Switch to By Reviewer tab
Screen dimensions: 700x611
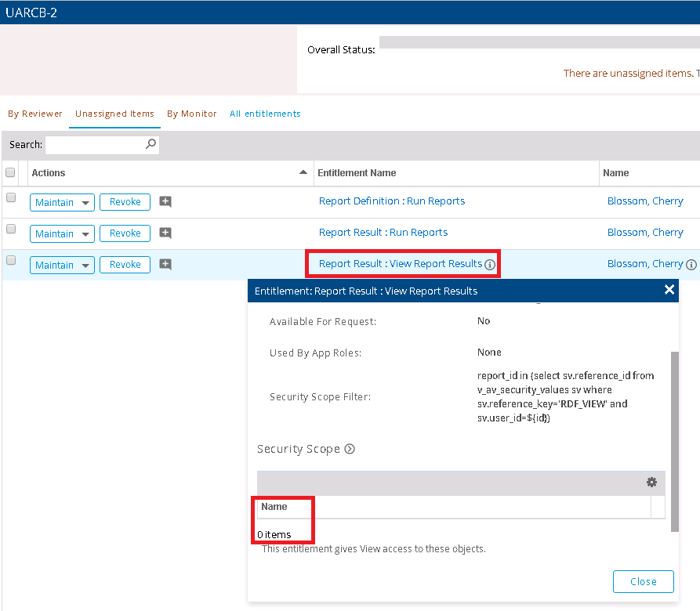pos(35,114)
